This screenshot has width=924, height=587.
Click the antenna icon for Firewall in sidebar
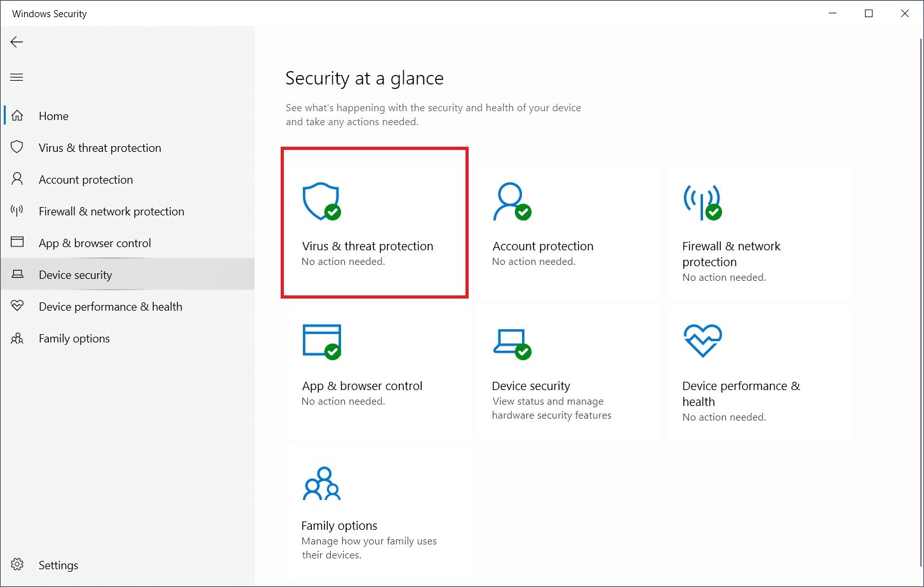click(x=17, y=211)
